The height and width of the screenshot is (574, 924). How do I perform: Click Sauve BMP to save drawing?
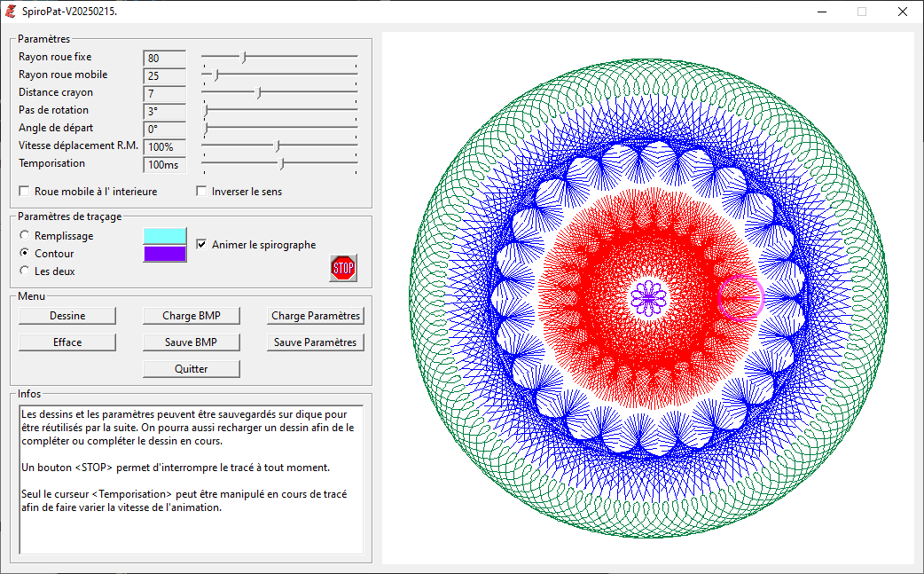pyautogui.click(x=192, y=342)
